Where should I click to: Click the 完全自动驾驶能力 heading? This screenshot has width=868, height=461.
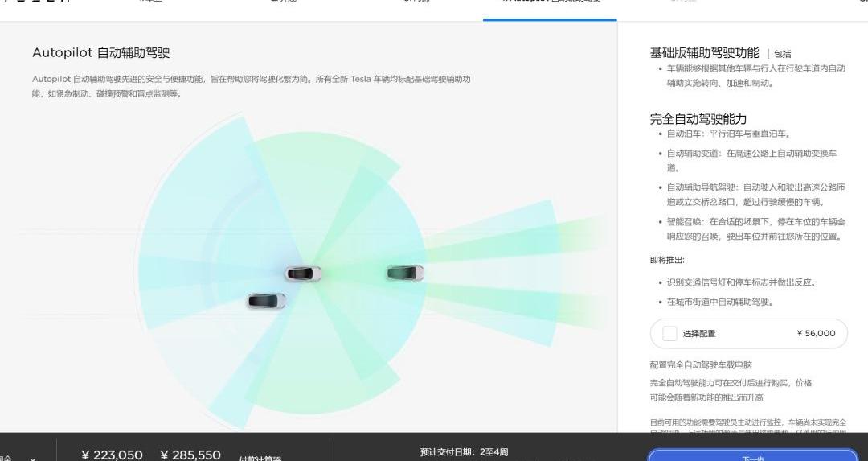coord(698,118)
